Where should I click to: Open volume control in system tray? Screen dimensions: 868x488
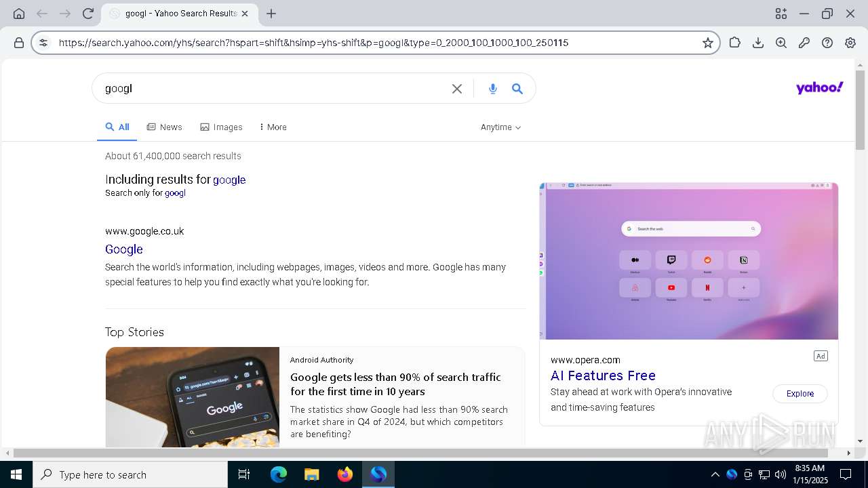[780, 474]
